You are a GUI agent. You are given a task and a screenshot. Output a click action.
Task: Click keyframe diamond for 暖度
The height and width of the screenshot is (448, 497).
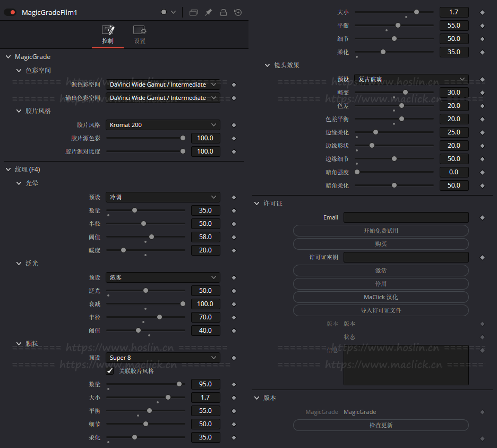tap(234, 251)
